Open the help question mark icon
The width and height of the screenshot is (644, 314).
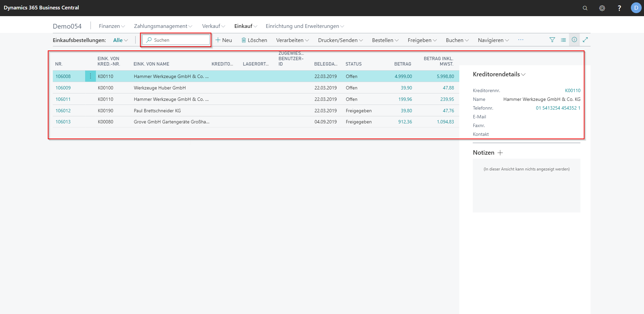pos(619,8)
